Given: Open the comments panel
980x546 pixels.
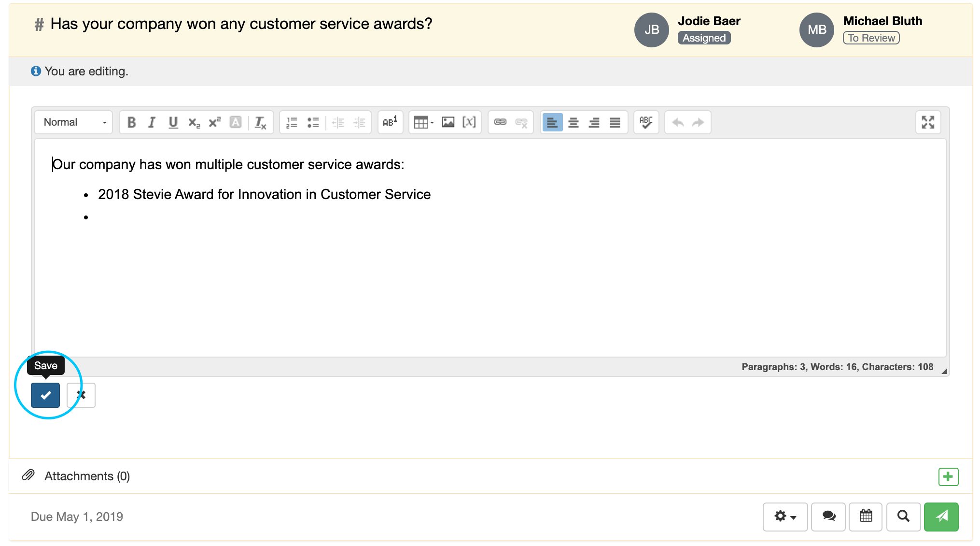Looking at the screenshot, I should [828, 517].
